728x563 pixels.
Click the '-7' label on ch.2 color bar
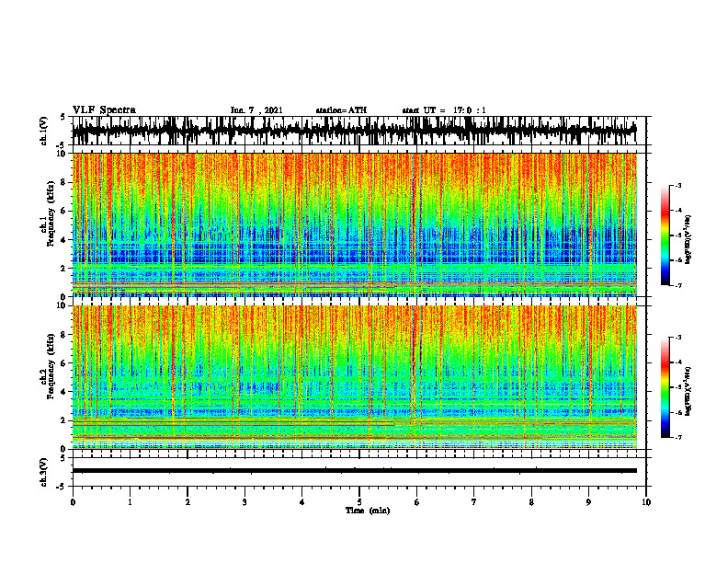(677, 437)
